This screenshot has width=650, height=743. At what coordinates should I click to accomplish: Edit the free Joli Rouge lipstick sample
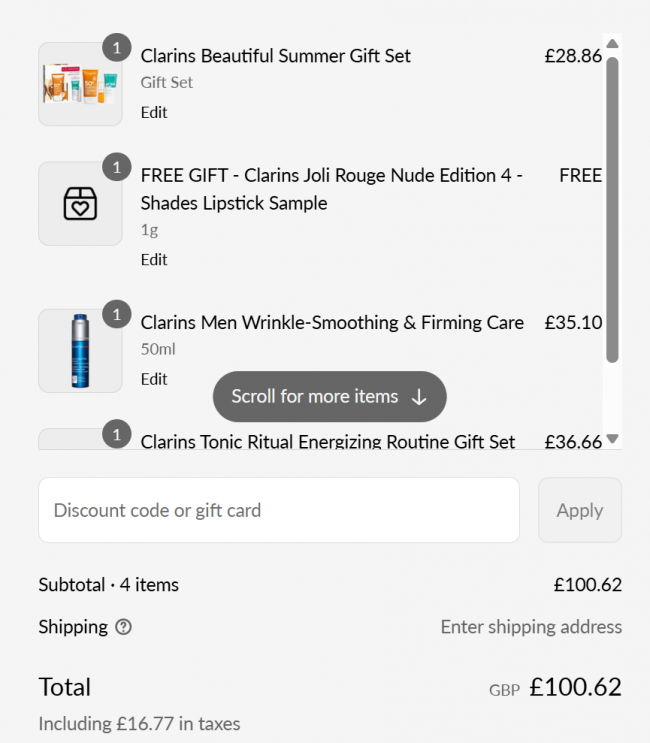coord(154,259)
